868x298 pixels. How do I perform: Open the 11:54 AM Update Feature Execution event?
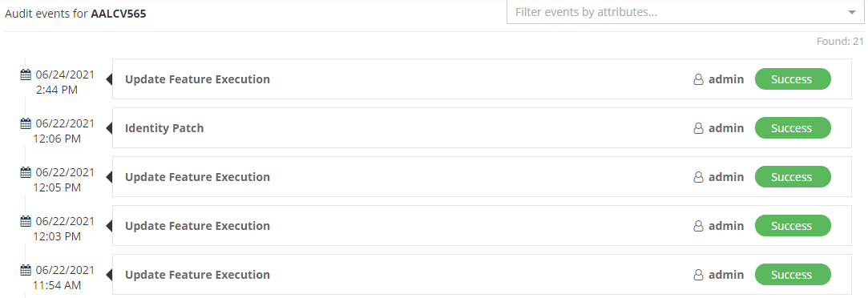point(482,275)
